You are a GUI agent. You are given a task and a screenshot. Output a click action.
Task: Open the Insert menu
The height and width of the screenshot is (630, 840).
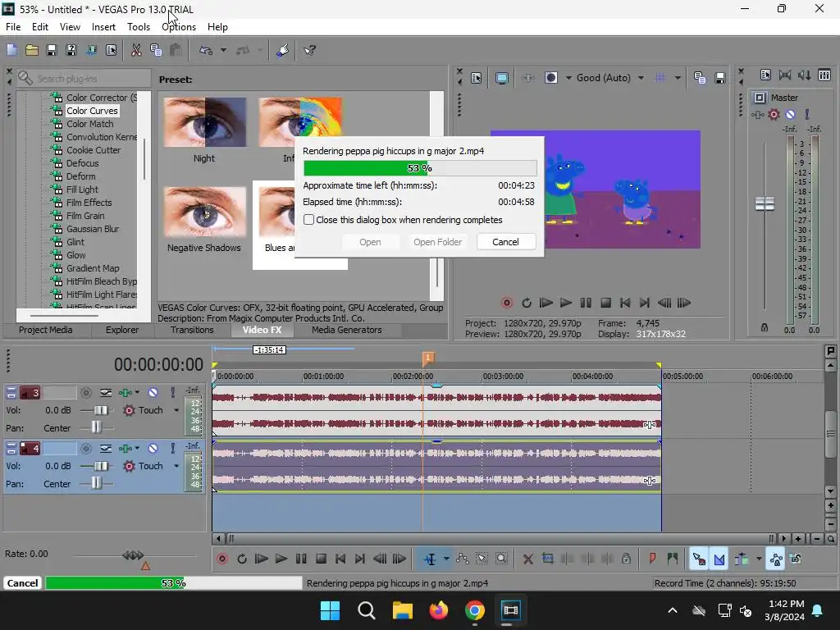coord(103,27)
